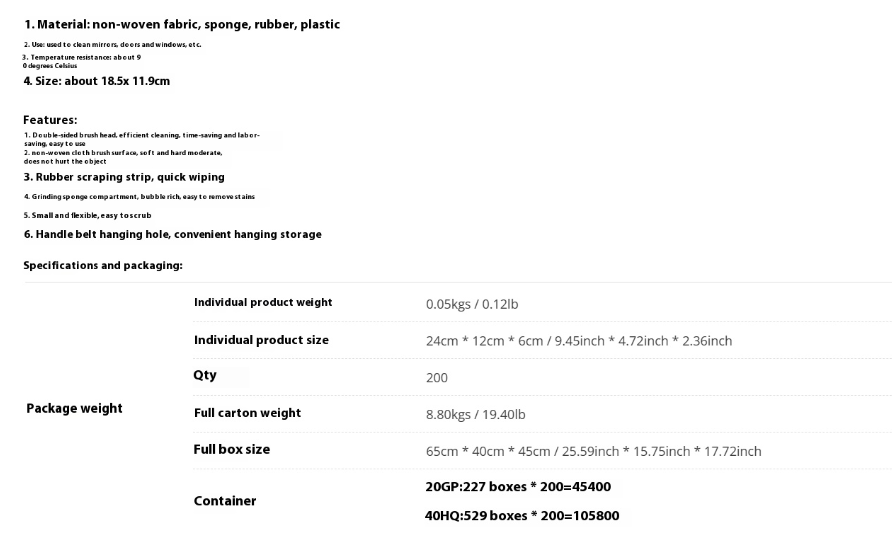Click Handle belt hanging hole feature text
This screenshot has width=892, height=552.
point(172,234)
